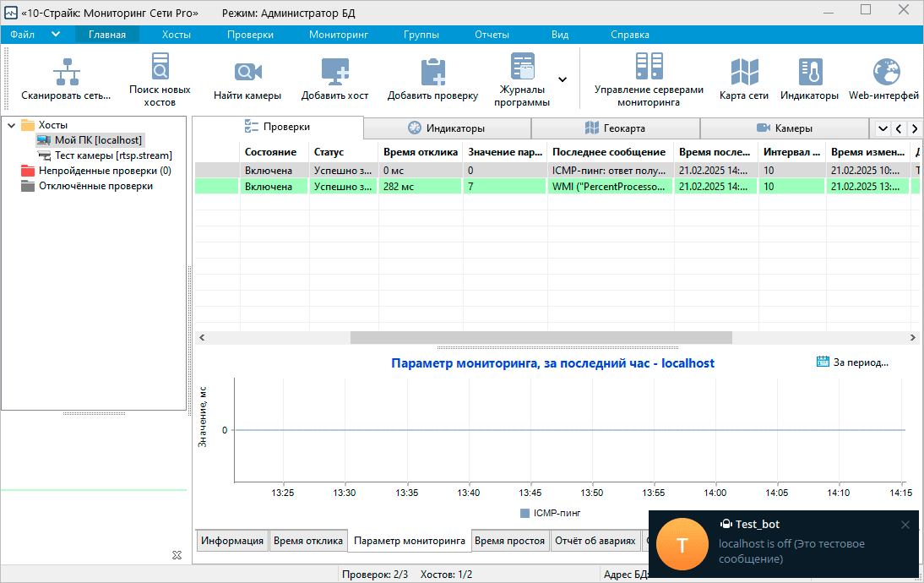Screen dimensions: 924x583
Task: Click the horizontal scrollbar thumb of checks table
Action: point(541,337)
